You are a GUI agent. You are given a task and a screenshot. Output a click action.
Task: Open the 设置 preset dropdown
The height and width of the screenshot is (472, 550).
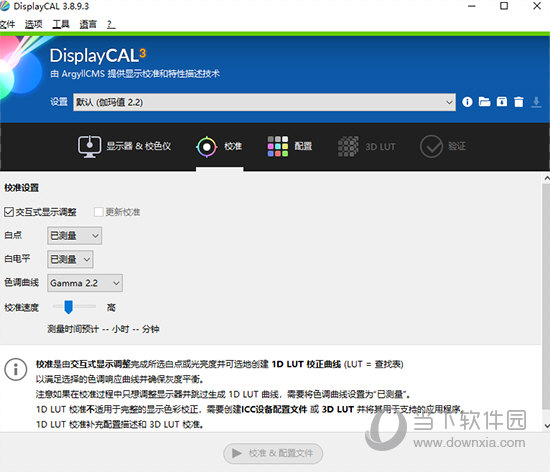point(264,102)
